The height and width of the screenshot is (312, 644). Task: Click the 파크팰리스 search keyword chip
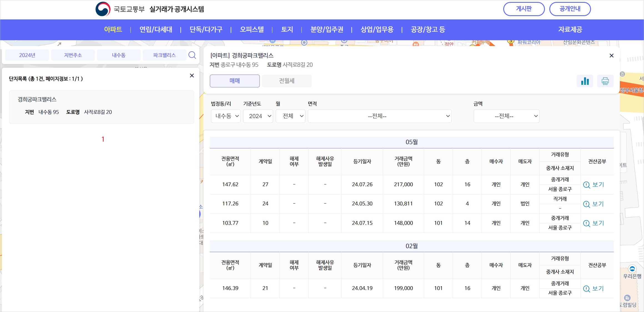(164, 55)
